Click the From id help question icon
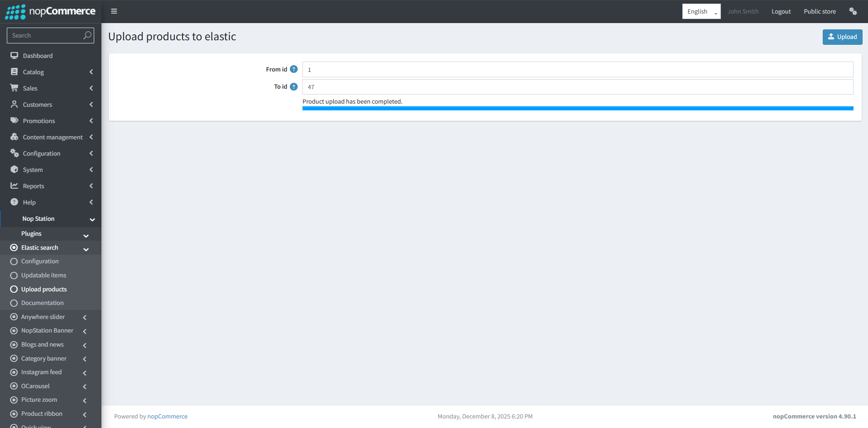 pyautogui.click(x=294, y=69)
